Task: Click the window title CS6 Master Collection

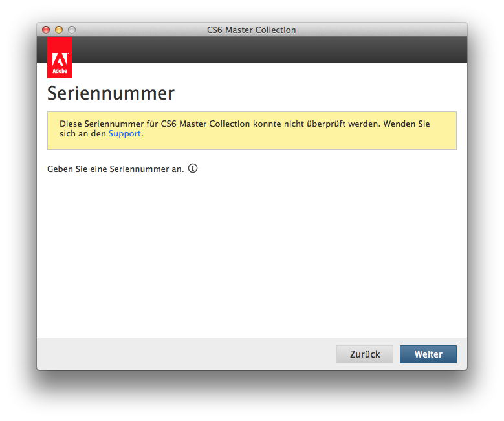Action: 251,30
